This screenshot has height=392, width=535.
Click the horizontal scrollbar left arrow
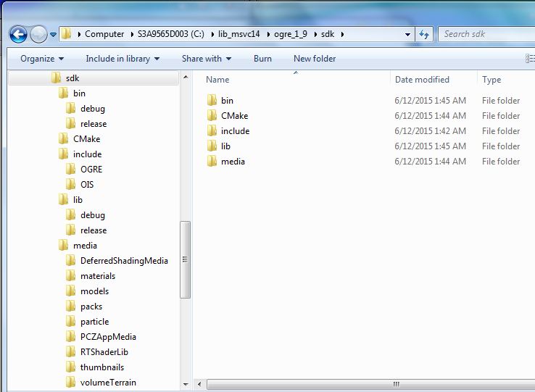point(199,384)
